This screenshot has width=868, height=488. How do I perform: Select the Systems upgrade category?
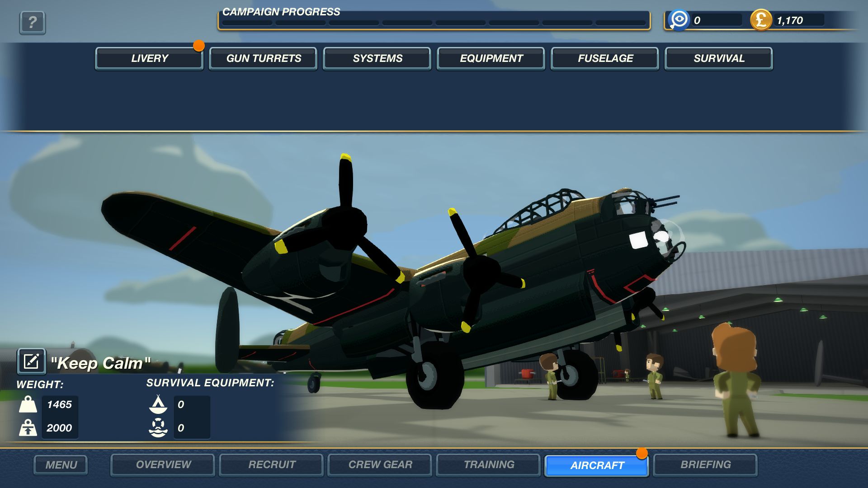(377, 58)
